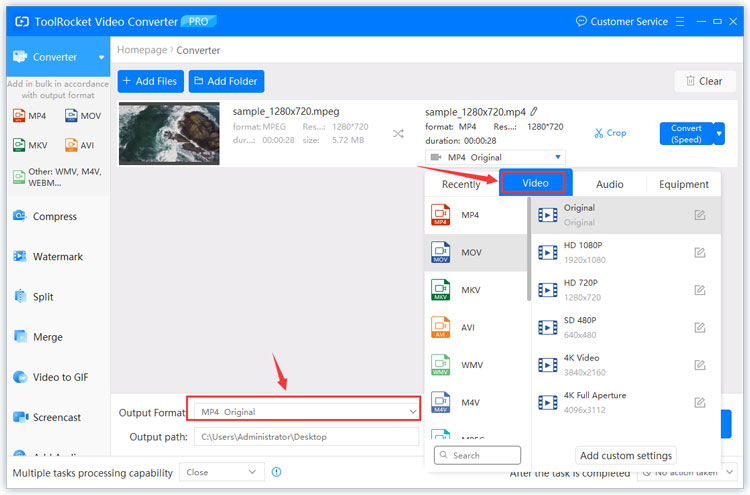This screenshot has height=495, width=750.
Task: Add MOV bulk format shortcut in sidebar
Action: (83, 116)
